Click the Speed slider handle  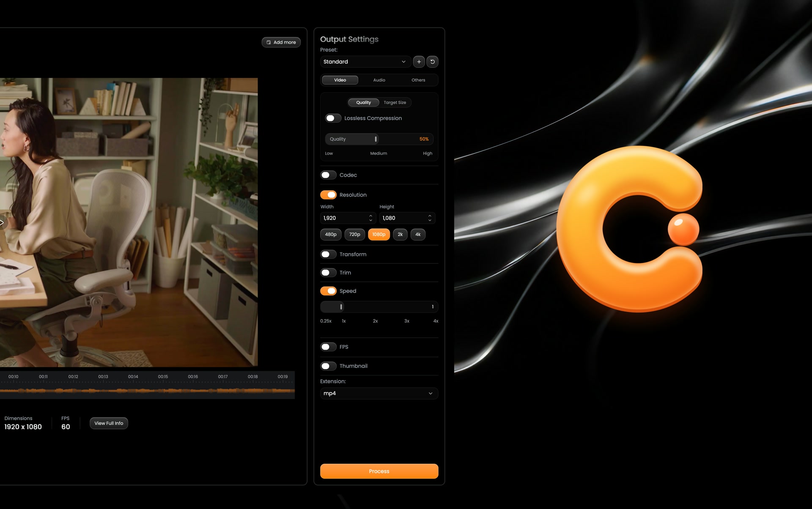point(341,307)
